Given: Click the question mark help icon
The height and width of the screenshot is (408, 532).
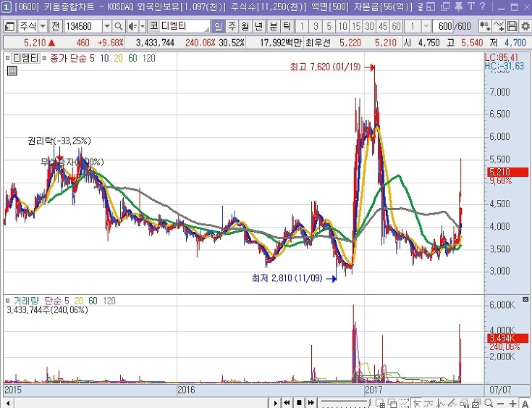Looking at the screenshot, I should tap(483, 7).
